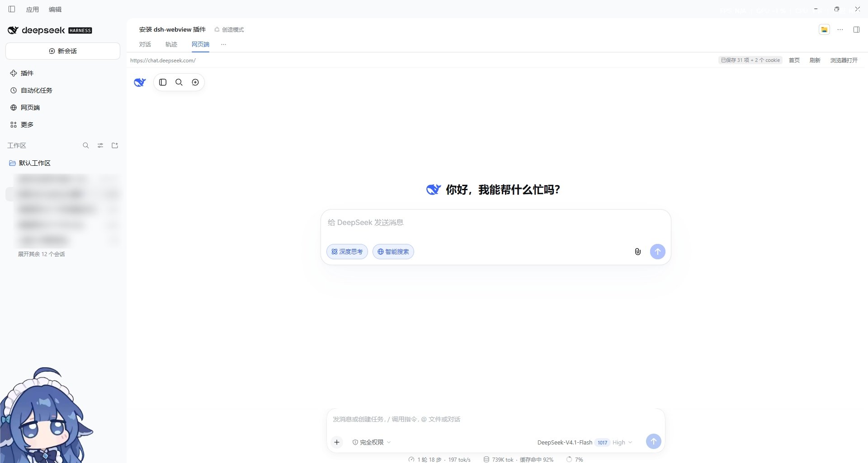Click the DeepSeek web send arrow
The image size is (868, 463).
coord(658,252)
